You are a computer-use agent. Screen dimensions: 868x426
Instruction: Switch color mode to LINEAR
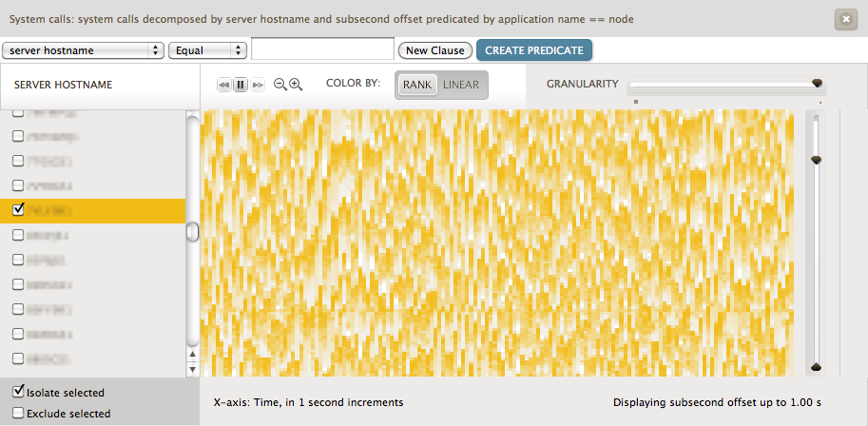click(461, 85)
